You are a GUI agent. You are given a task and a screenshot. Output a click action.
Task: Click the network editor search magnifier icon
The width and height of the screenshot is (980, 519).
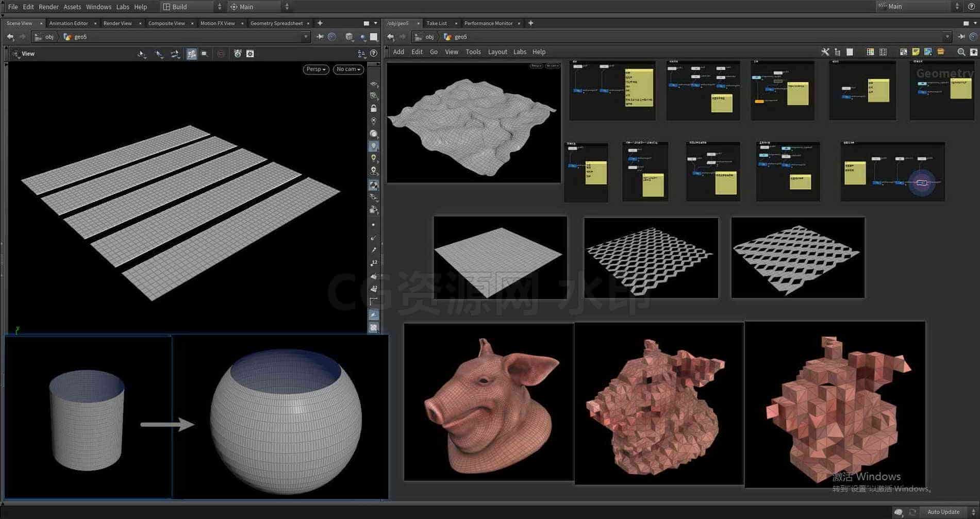[961, 52]
